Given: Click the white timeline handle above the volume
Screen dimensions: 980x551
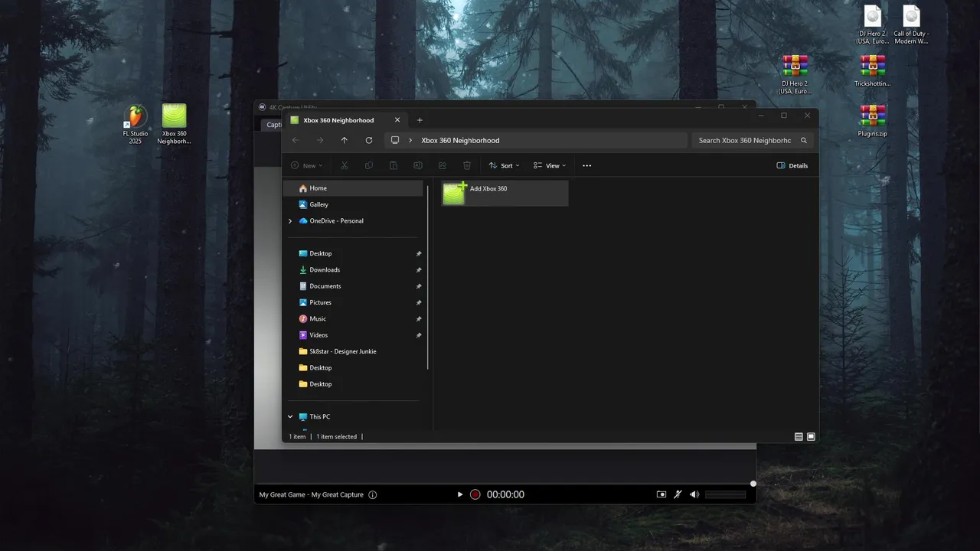Looking at the screenshot, I should click(753, 484).
